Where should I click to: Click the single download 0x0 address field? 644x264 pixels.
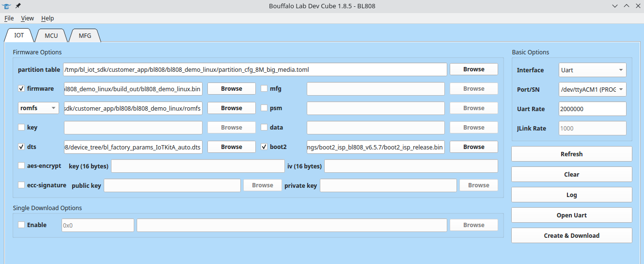click(x=97, y=225)
